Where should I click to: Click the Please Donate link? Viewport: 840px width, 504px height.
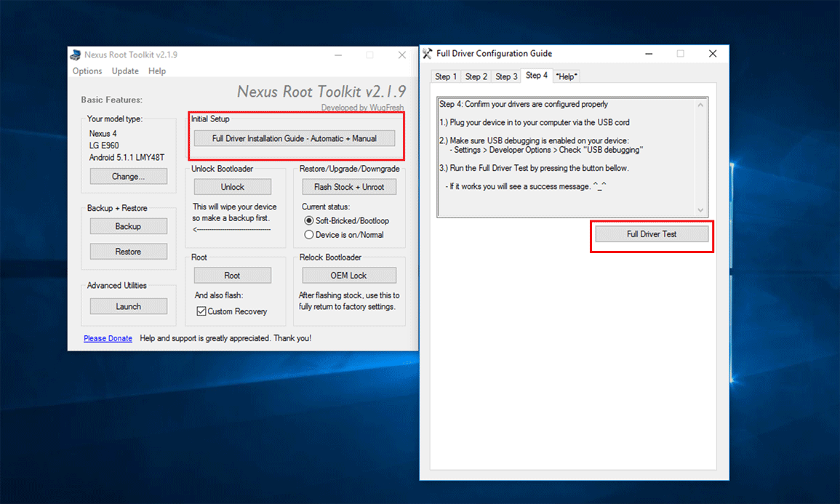pyautogui.click(x=108, y=338)
